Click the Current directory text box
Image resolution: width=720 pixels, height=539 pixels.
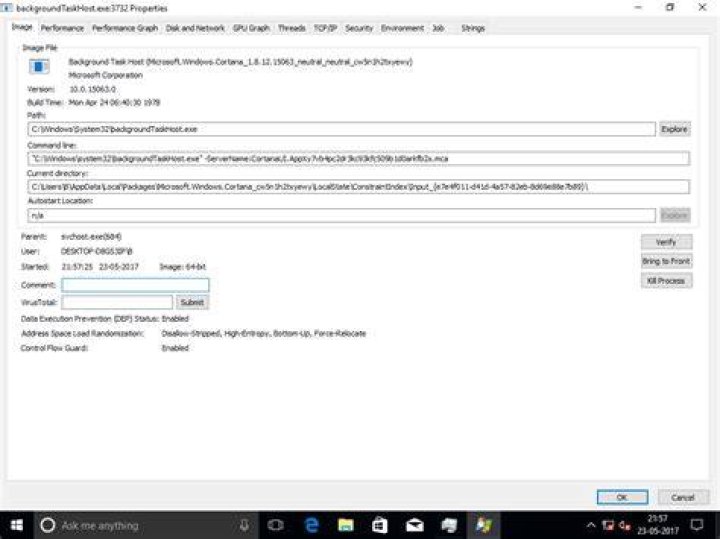point(358,187)
